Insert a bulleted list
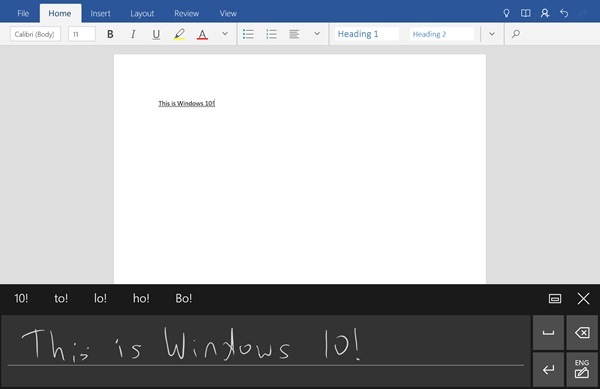 coord(248,34)
